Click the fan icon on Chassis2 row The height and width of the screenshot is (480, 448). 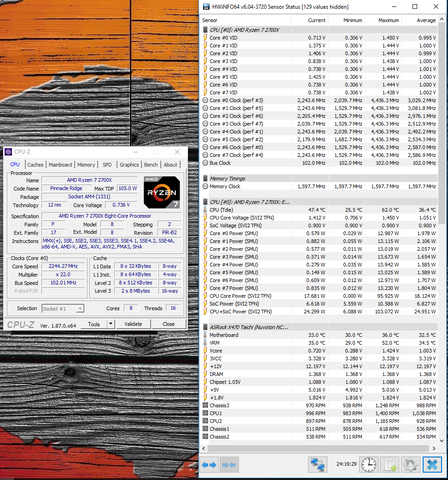click(x=205, y=437)
